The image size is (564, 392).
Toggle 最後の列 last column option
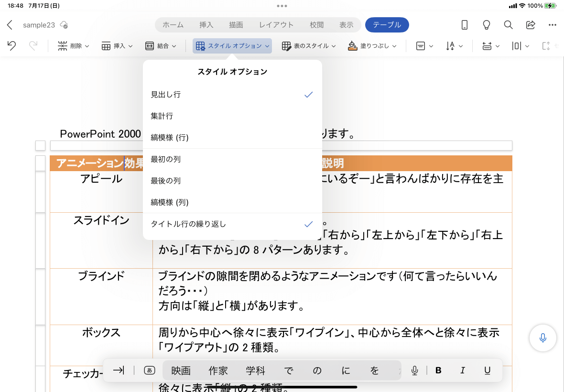[232, 181]
